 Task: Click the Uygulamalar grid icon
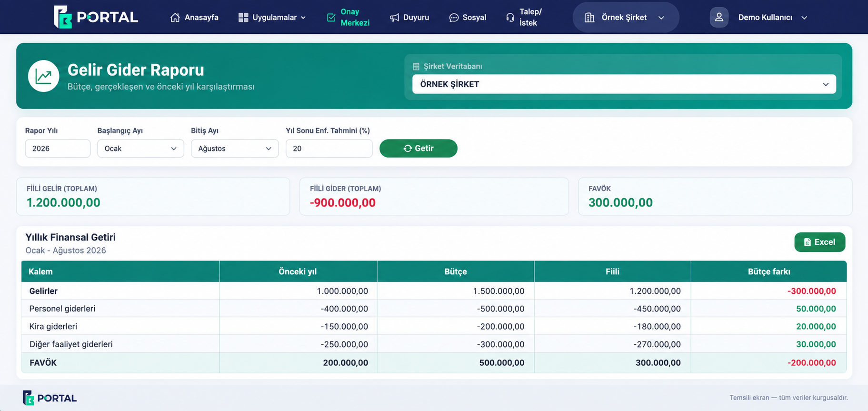(x=243, y=18)
